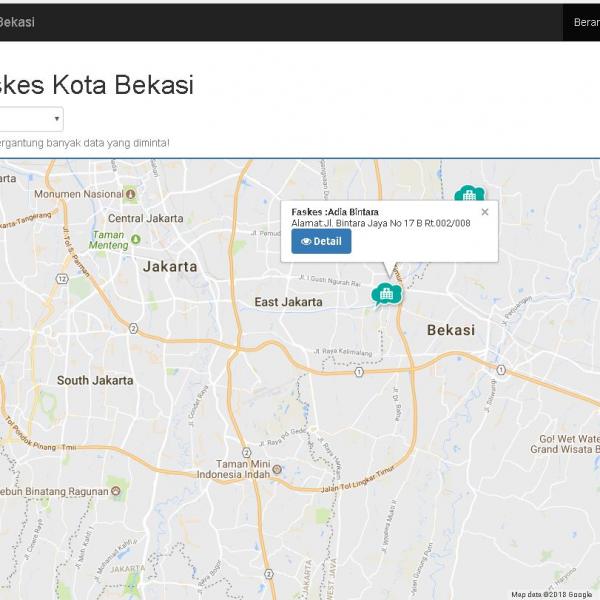600x600 pixels.
Task: Go to the Beranda navigation item
Action: coord(585,22)
